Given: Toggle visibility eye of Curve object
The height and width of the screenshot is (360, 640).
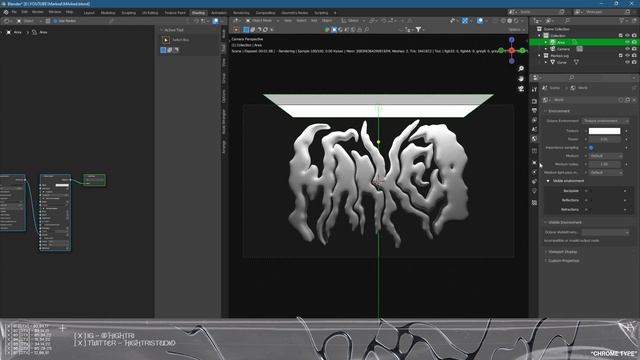Looking at the screenshot, I should click(627, 62).
